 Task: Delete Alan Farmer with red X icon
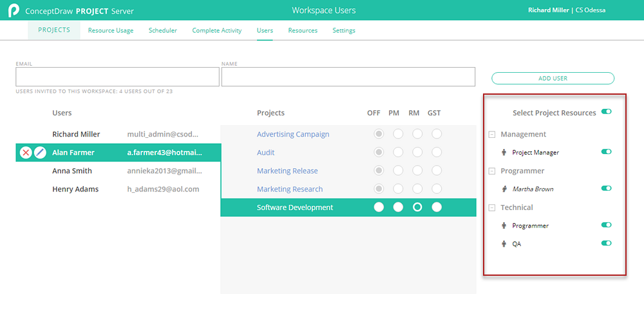pyautogui.click(x=26, y=153)
